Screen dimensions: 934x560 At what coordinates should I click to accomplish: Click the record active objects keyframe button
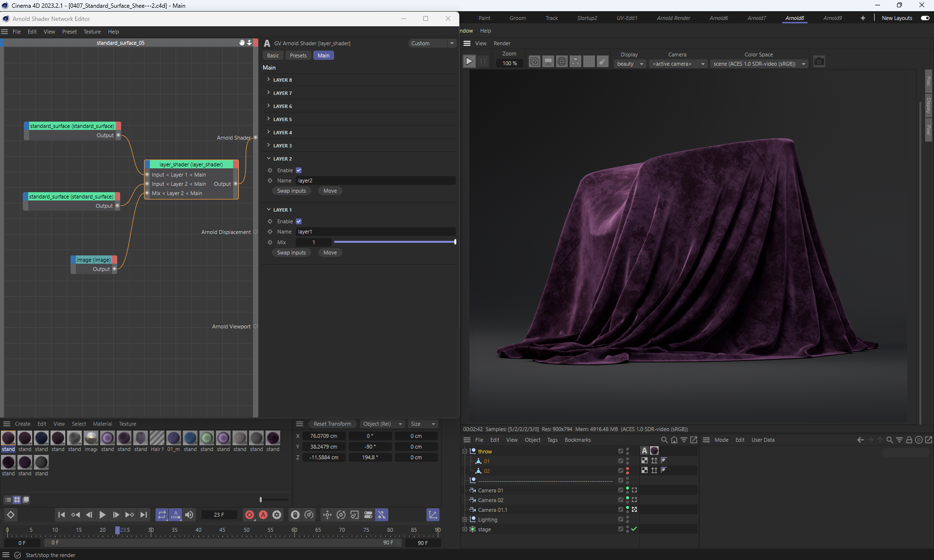pyautogui.click(x=250, y=515)
